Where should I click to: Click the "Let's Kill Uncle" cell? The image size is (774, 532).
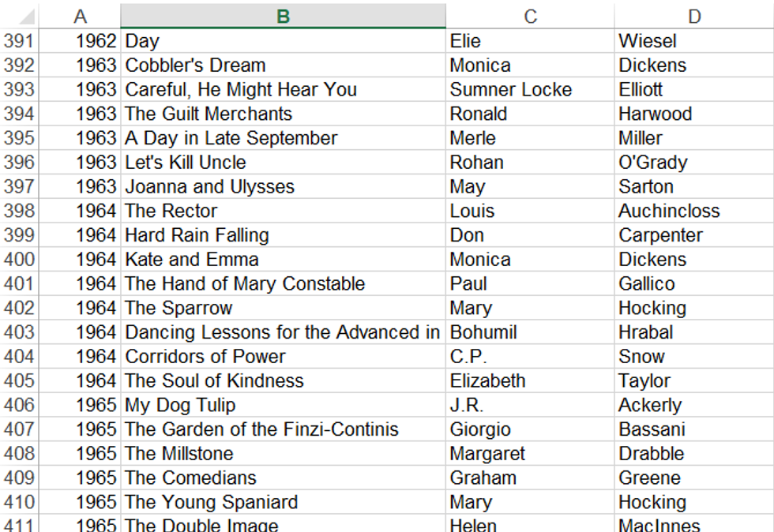(x=283, y=163)
